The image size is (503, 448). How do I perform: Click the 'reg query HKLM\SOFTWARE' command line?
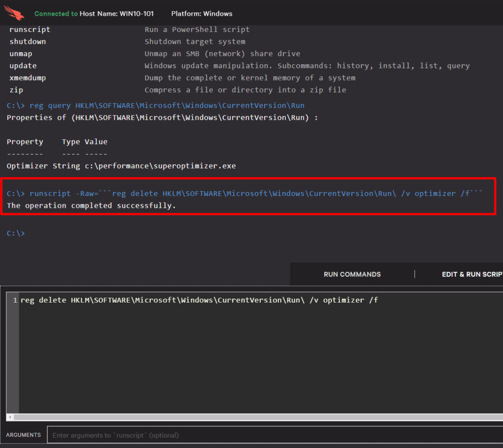tap(156, 106)
